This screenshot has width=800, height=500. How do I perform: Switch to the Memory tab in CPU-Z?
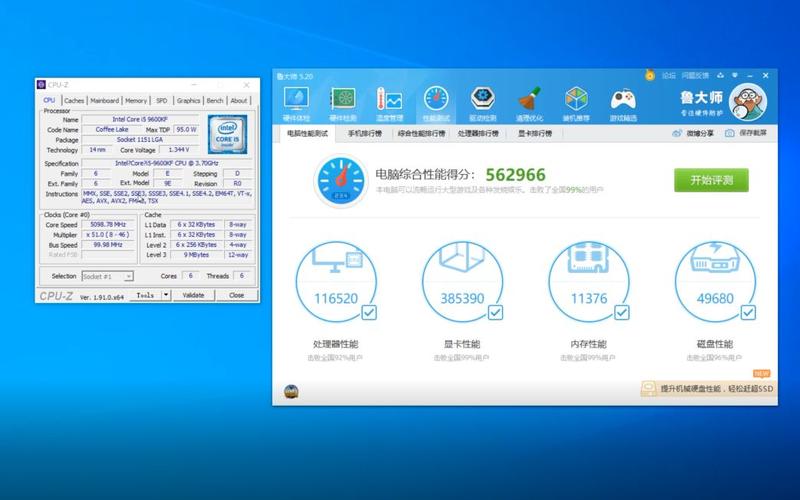point(136,101)
